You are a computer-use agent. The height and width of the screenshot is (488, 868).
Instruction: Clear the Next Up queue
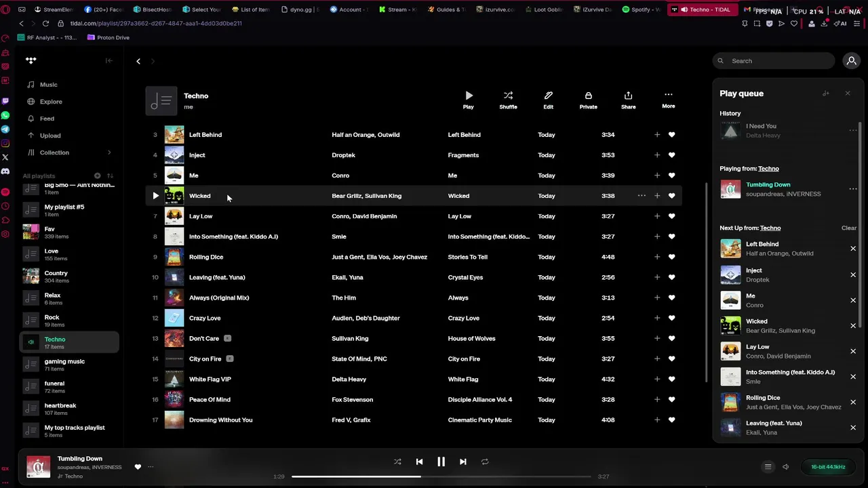point(848,228)
